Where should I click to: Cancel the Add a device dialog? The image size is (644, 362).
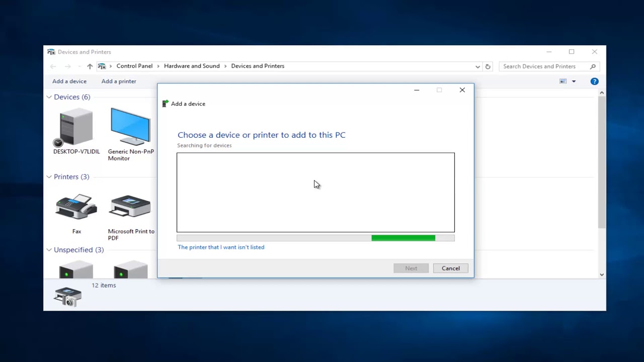point(450,268)
